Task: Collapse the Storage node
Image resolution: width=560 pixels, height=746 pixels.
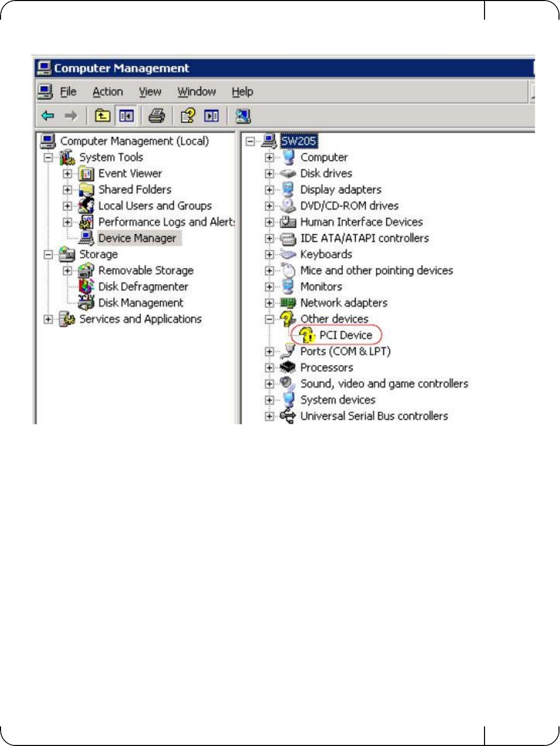Action: pyautogui.click(x=48, y=255)
